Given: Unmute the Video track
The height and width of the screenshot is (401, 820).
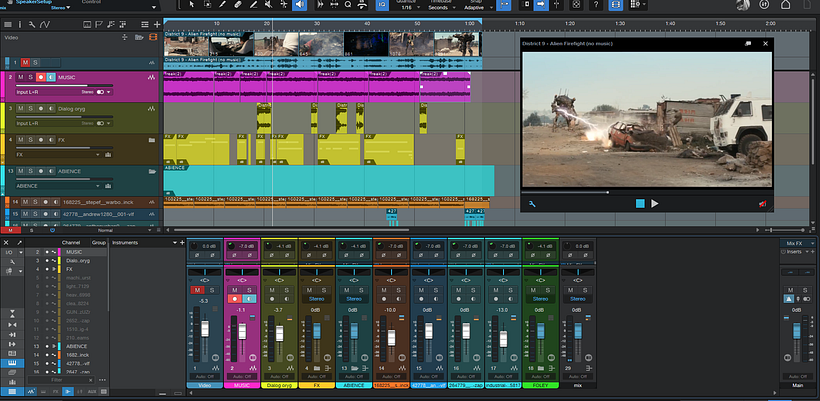Looking at the screenshot, I should pyautogui.click(x=25, y=63).
